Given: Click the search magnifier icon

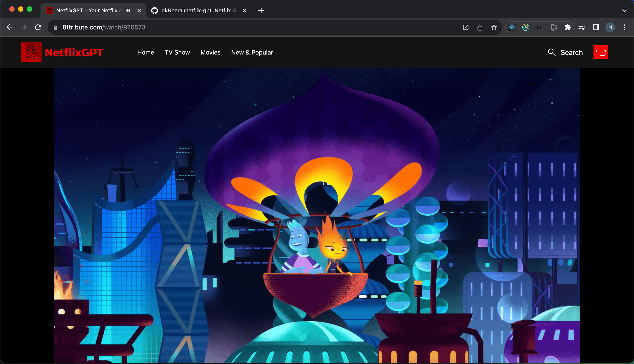Looking at the screenshot, I should pyautogui.click(x=551, y=52).
